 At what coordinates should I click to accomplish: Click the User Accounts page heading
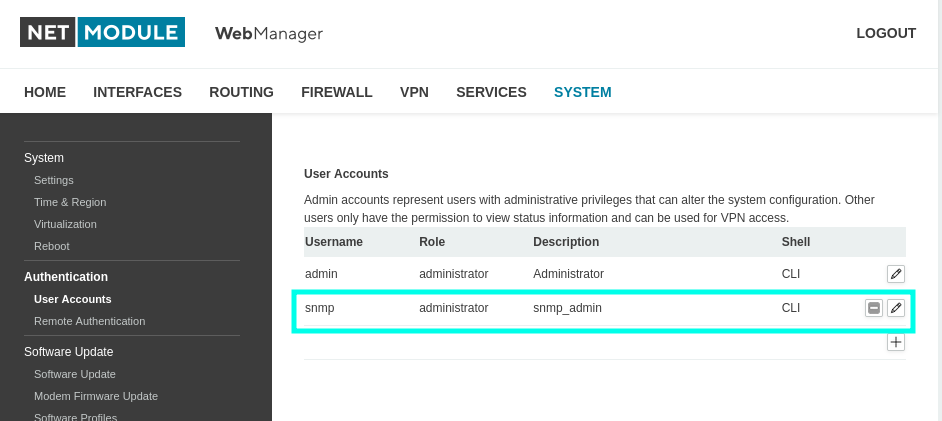[346, 174]
